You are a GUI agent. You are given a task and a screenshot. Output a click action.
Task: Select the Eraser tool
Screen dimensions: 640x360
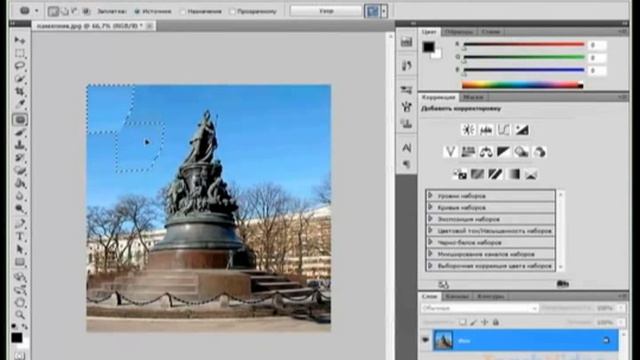20,171
